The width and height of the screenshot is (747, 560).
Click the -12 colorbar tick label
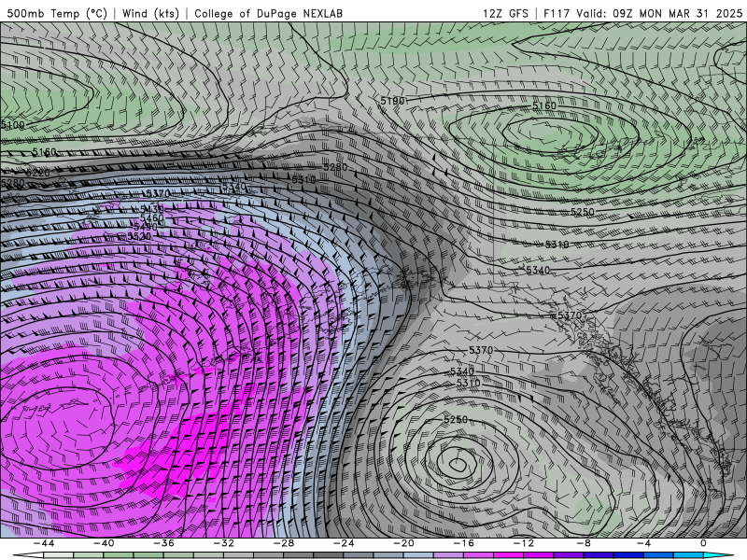coord(524,543)
